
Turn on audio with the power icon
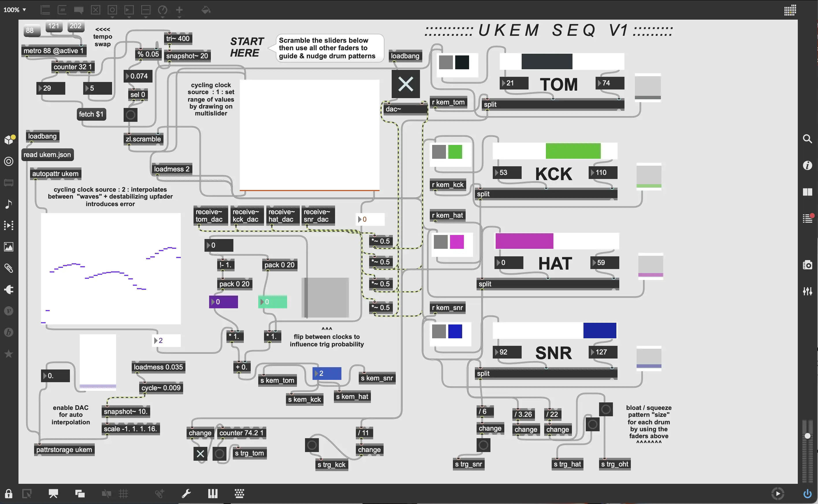[x=807, y=493]
